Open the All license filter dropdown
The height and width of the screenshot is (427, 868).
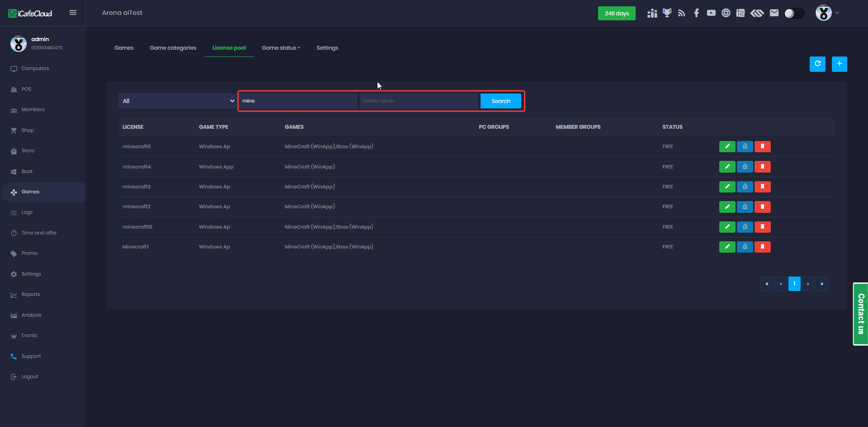(x=178, y=101)
